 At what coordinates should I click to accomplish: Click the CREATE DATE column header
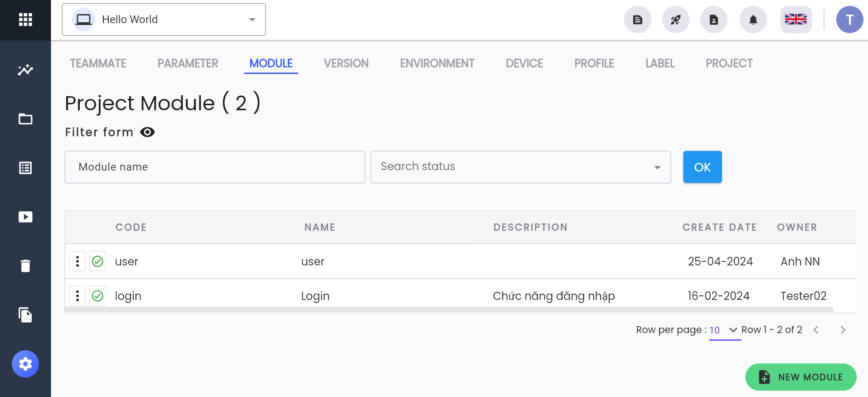(x=720, y=227)
